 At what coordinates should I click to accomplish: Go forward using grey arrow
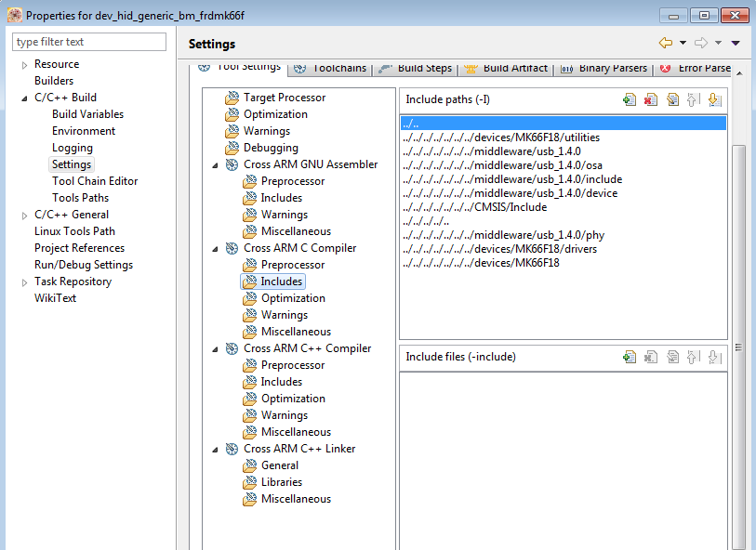point(701,43)
